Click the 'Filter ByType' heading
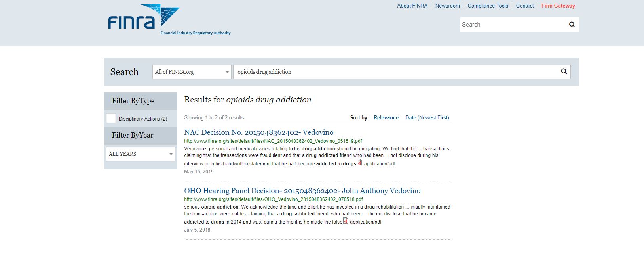644x255 pixels. coord(133,101)
